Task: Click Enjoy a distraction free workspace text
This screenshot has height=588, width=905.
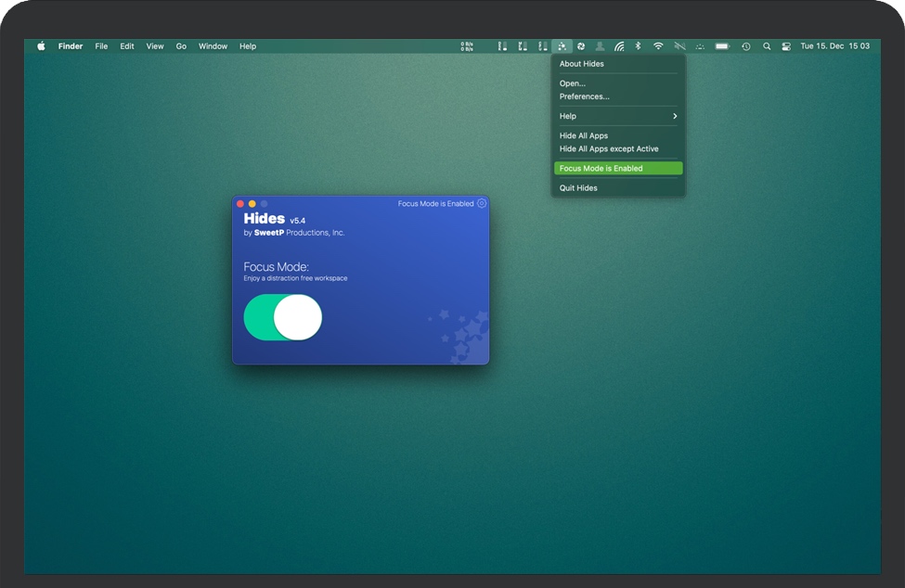Action: [295, 278]
